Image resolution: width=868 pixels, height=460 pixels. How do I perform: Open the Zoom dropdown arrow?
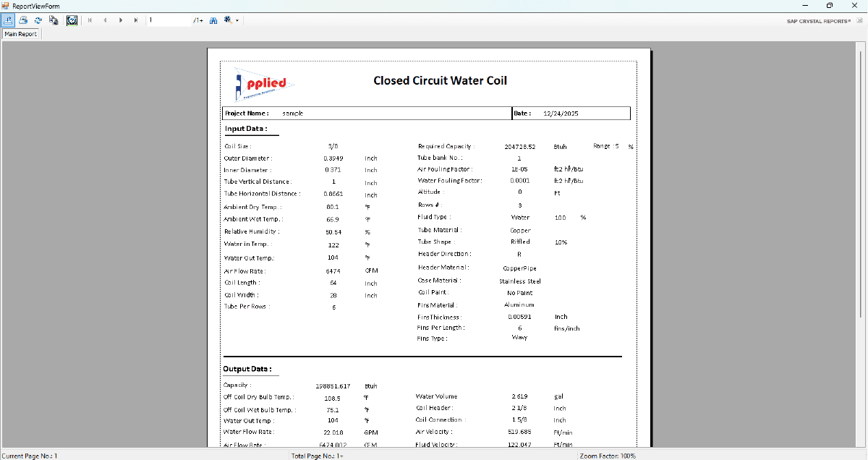click(237, 20)
